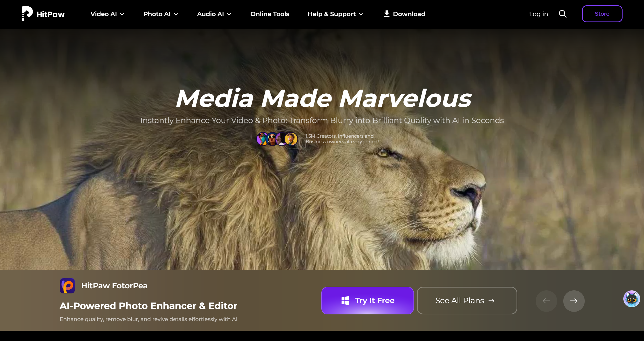Click the Download menu item
The width and height of the screenshot is (644, 341).
click(x=409, y=14)
